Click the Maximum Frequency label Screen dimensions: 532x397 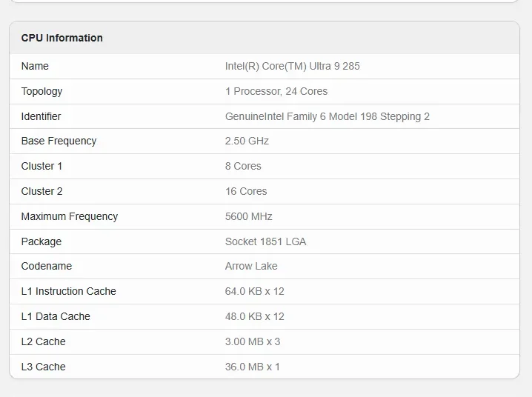[x=70, y=216]
